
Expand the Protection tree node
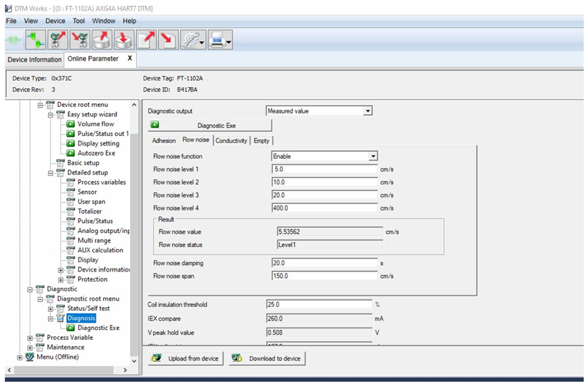pos(61,280)
